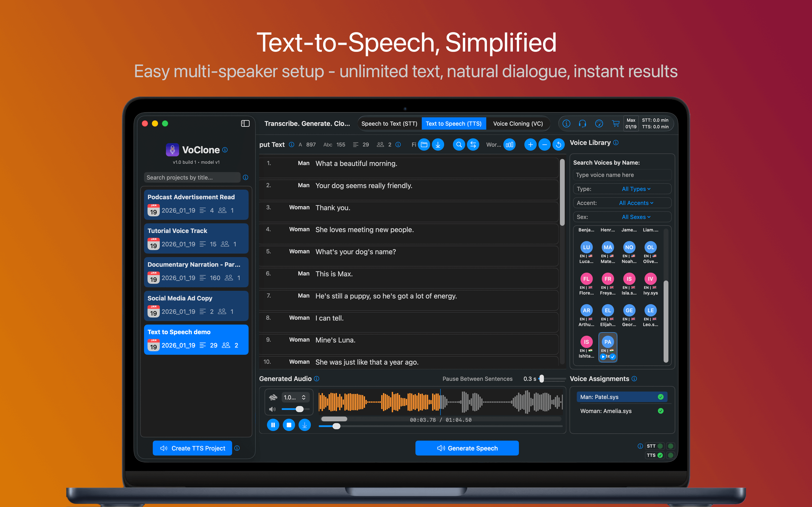This screenshot has width=812, height=507.
Task: Click the usage gauge icon in header
Action: (599, 123)
